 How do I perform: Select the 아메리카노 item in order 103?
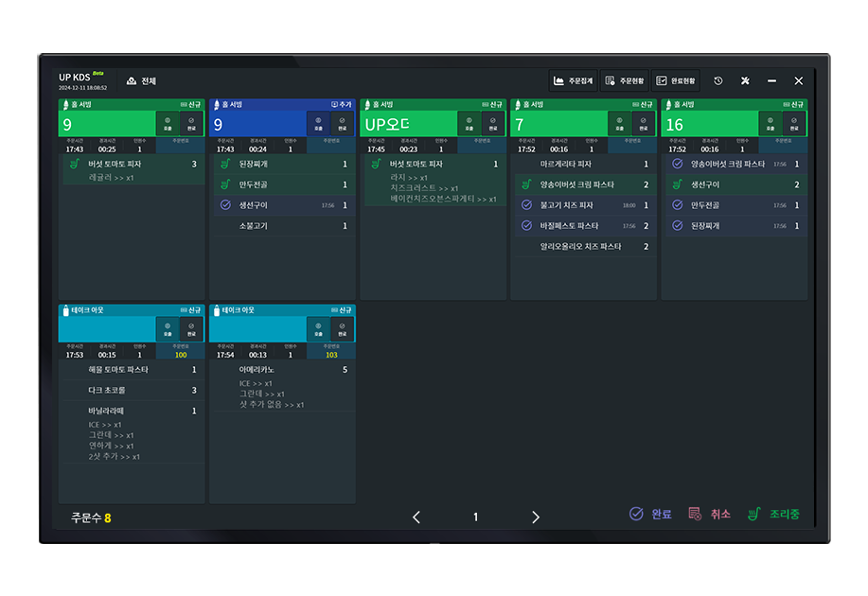tap(258, 370)
